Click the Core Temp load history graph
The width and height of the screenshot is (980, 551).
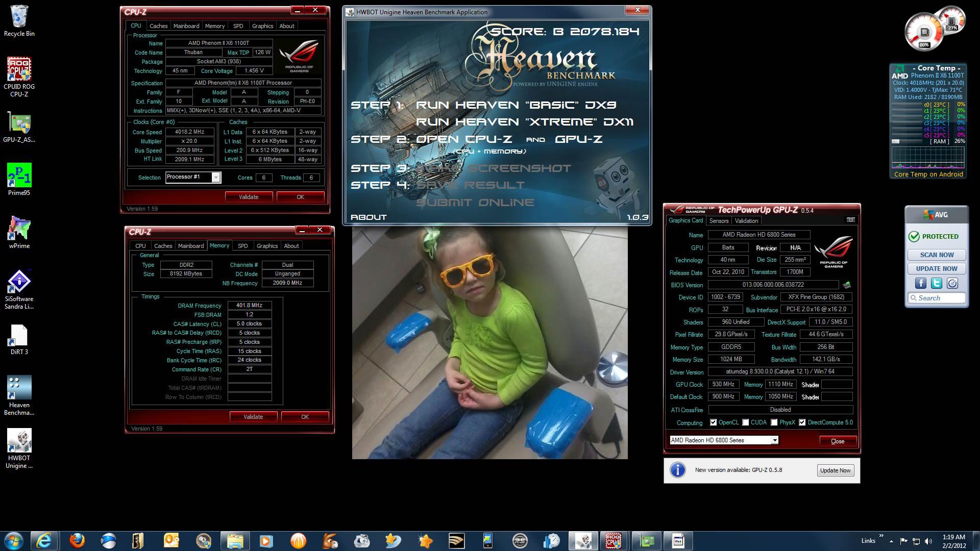(x=928, y=158)
